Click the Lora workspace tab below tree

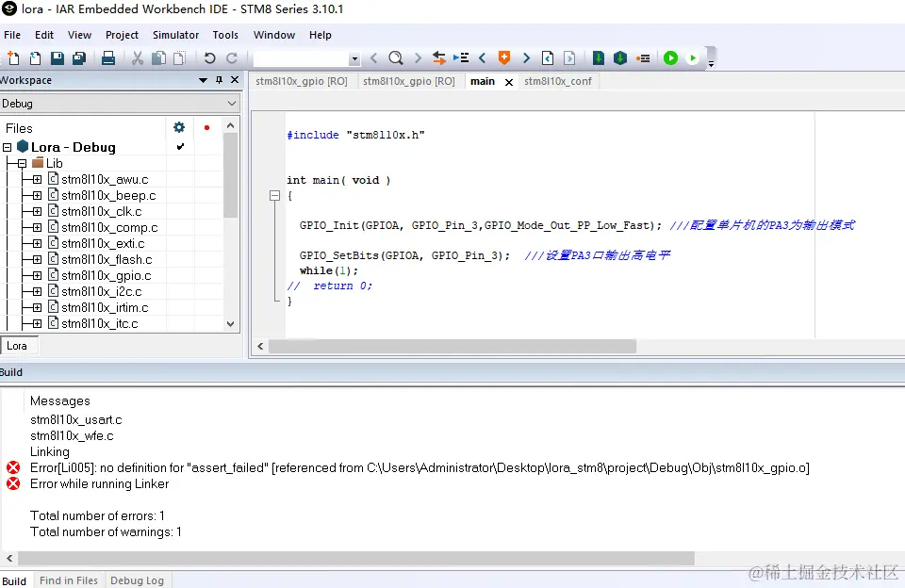[17, 346]
